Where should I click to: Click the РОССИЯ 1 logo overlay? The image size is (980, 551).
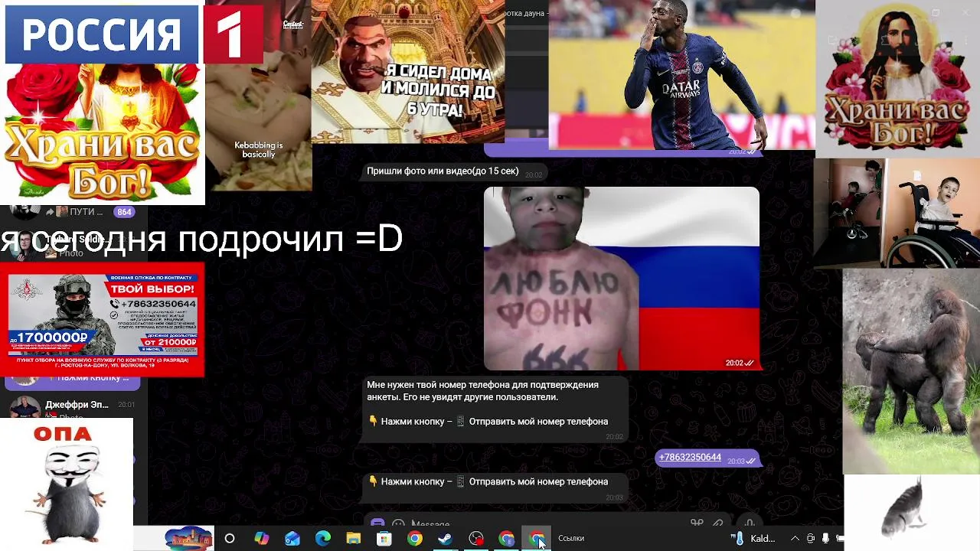click(x=134, y=34)
